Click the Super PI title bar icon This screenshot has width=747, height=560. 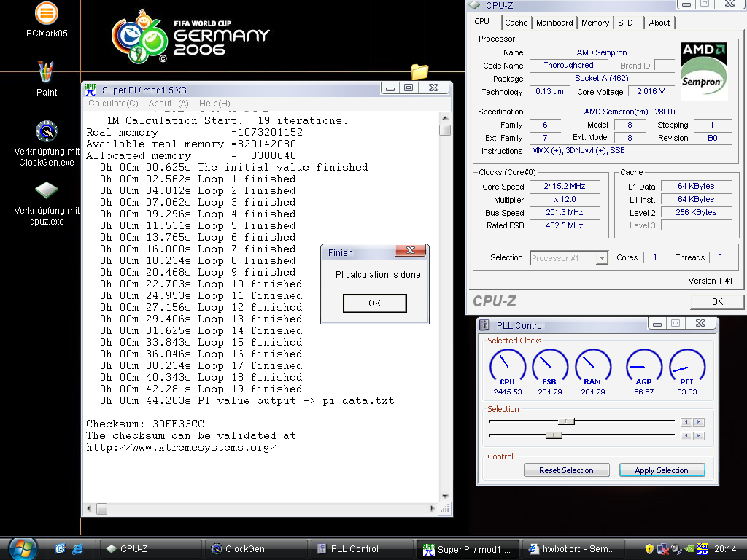point(90,90)
